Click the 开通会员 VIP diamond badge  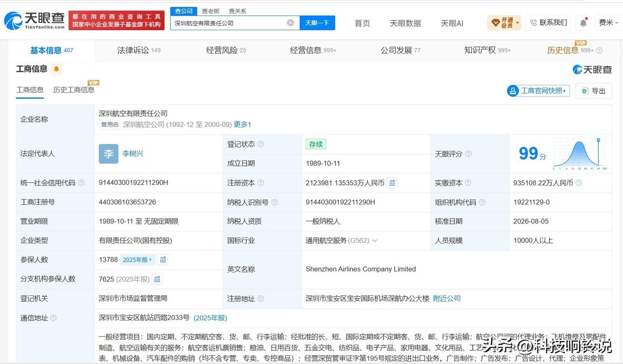[x=496, y=22]
